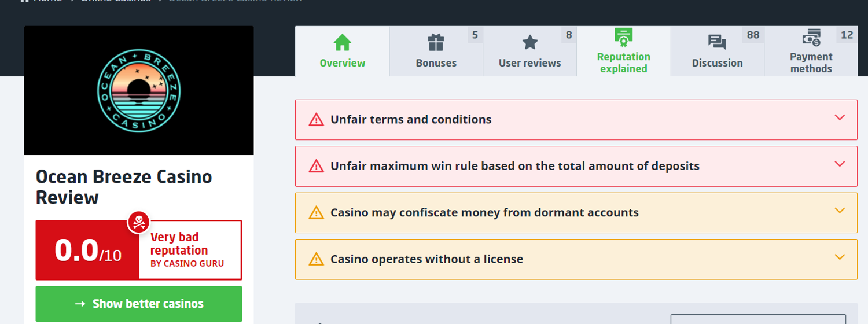Open the User reviews tab

point(529,63)
